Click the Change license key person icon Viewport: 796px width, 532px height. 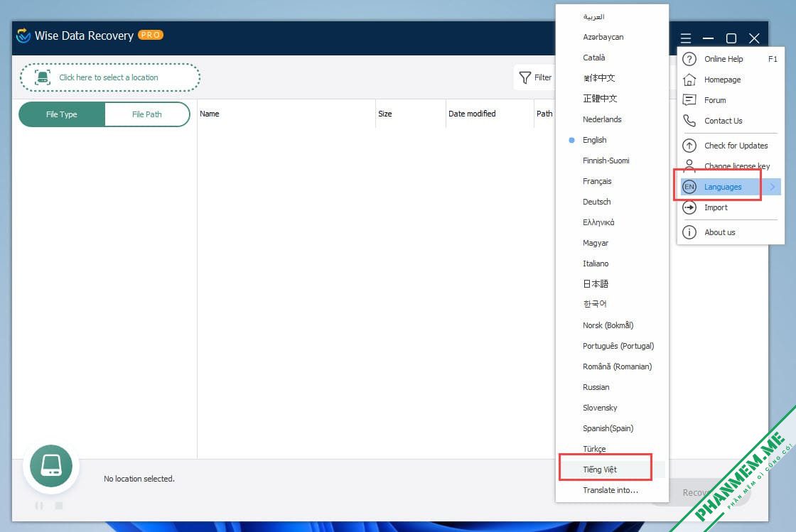point(689,165)
